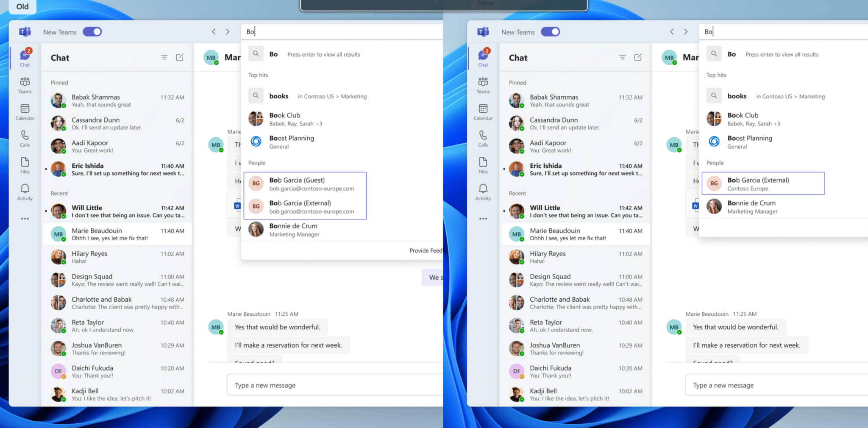Image resolution: width=868 pixels, height=428 pixels.
Task: Go forward using the arrow in right window
Action: [x=686, y=32]
